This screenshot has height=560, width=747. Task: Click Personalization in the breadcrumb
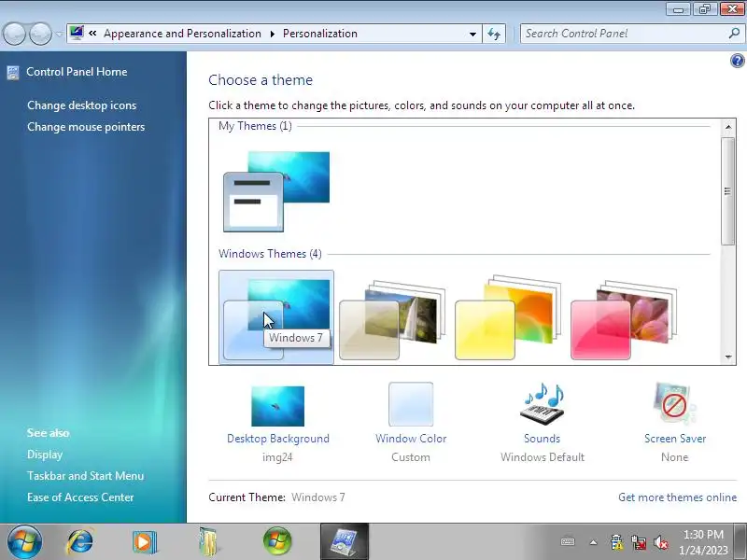[320, 34]
